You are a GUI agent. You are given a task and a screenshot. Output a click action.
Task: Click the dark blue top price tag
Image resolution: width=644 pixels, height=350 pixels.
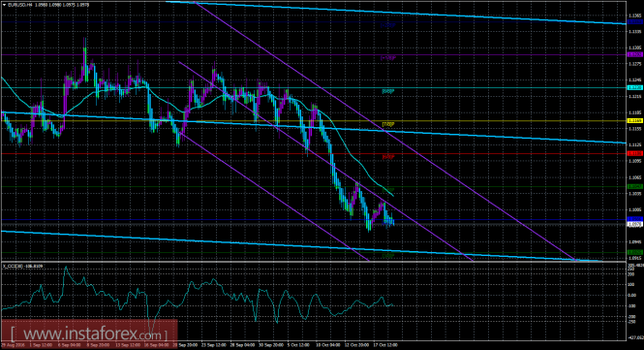pos(635,21)
